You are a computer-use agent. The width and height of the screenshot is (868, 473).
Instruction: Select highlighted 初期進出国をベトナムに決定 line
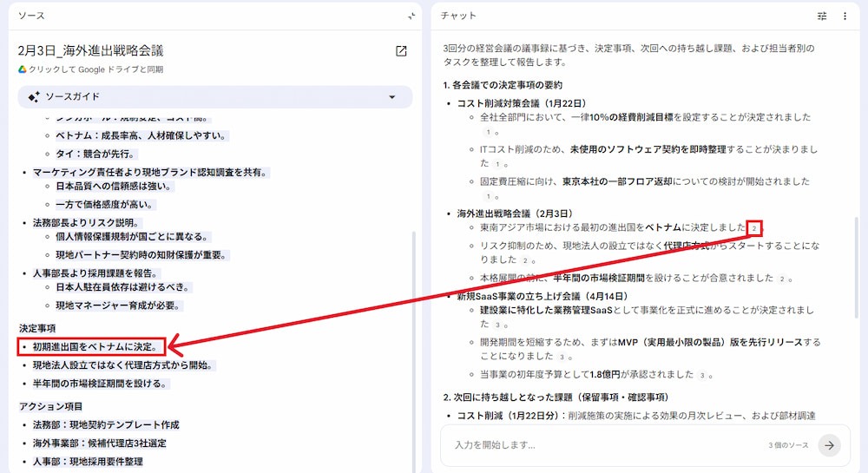click(x=95, y=347)
